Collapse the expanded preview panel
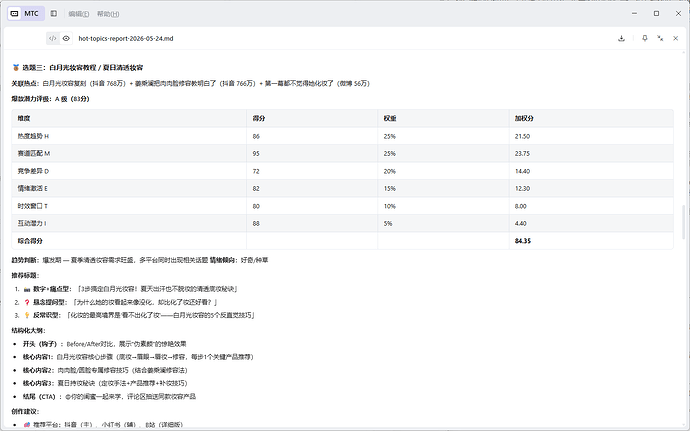This screenshot has height=431, width=690. (x=660, y=38)
